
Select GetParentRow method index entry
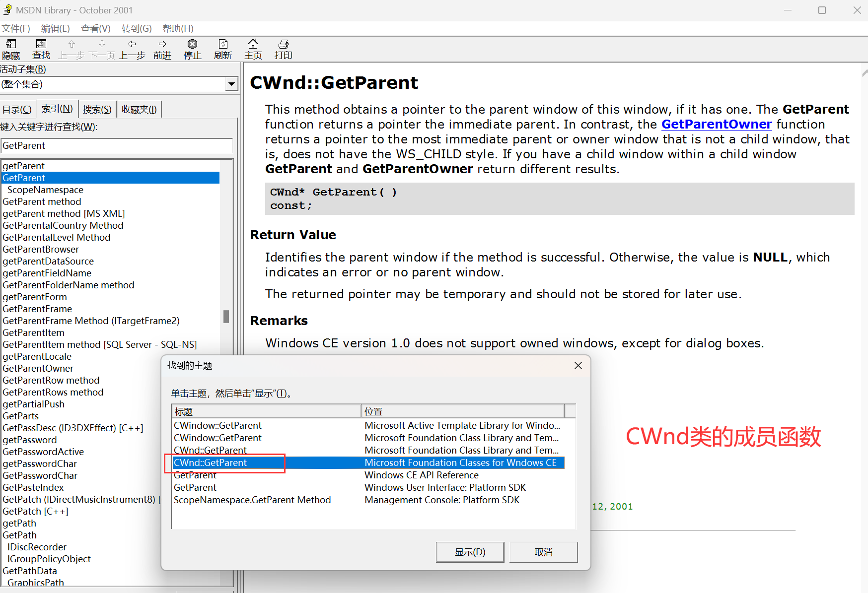coord(51,380)
